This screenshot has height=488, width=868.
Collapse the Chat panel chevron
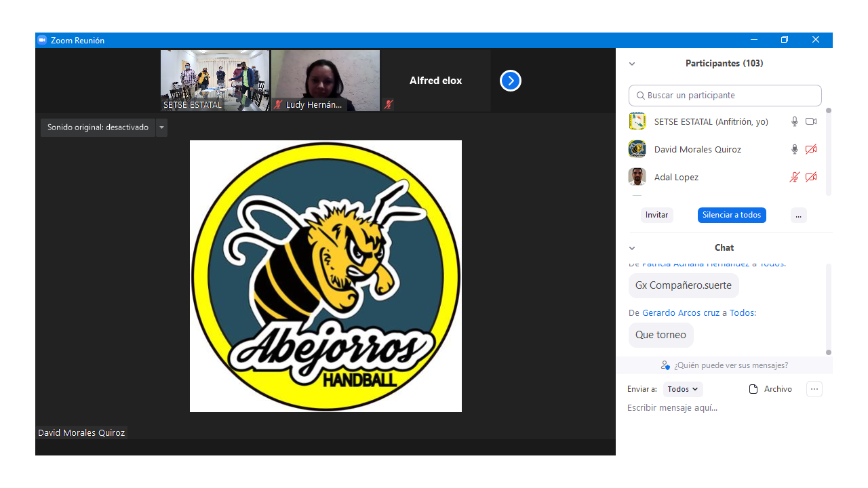(632, 248)
